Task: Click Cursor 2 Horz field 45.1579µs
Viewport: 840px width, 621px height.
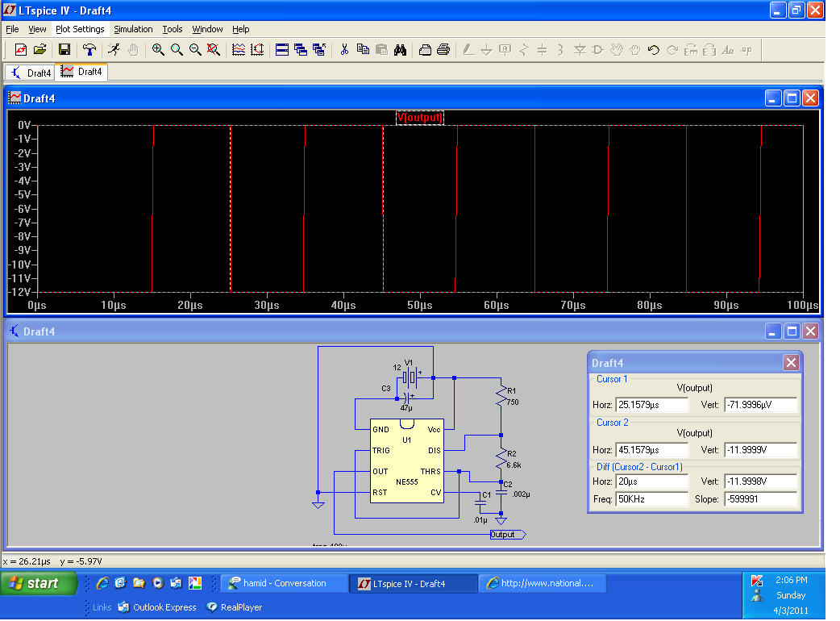Action: coord(652,450)
